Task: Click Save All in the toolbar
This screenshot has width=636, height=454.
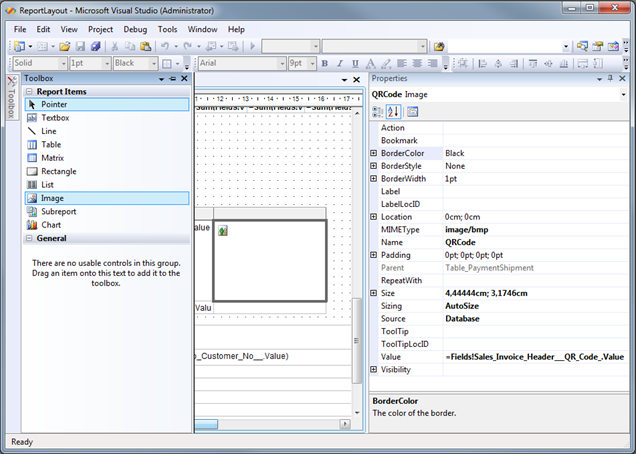Action: 96,46
